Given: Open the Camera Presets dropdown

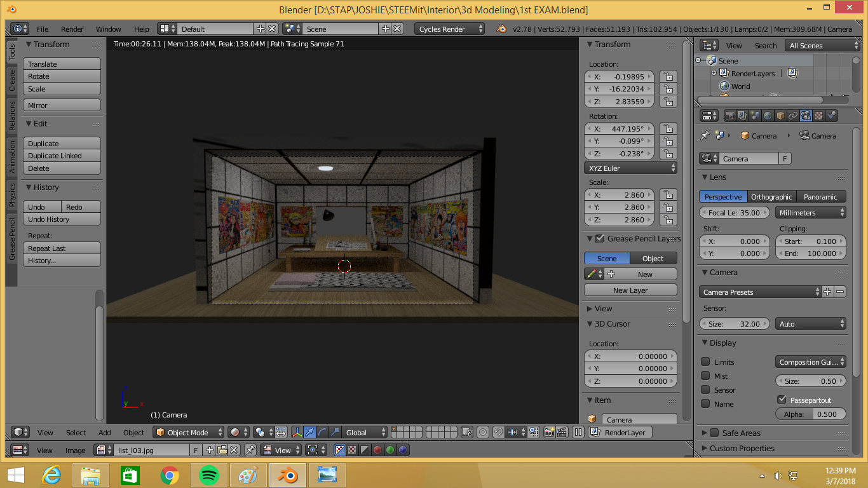Looking at the screenshot, I should point(761,292).
